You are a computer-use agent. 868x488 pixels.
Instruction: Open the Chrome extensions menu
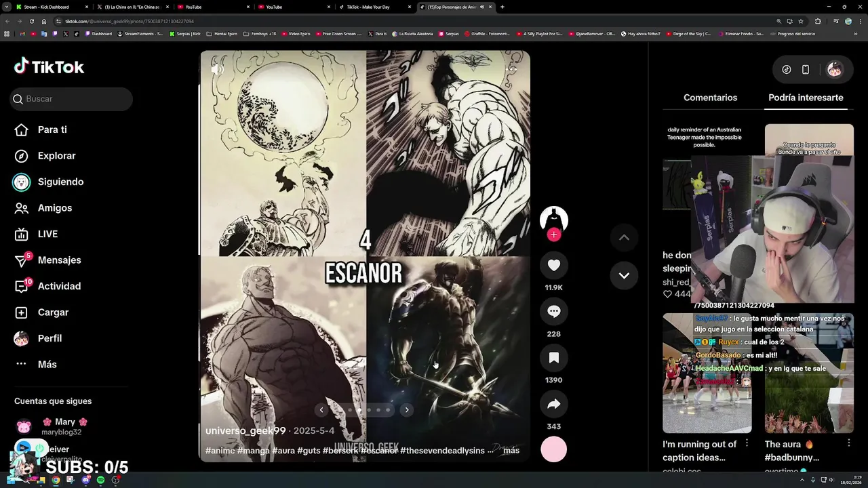click(818, 21)
